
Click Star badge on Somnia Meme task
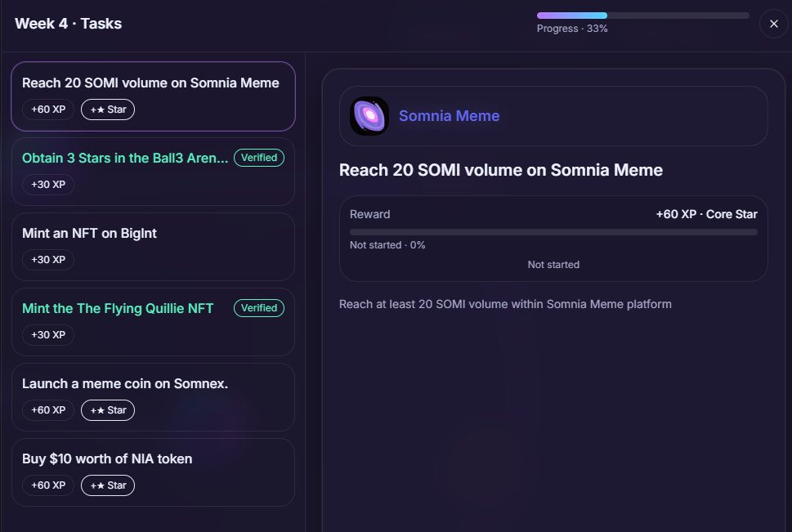108,110
